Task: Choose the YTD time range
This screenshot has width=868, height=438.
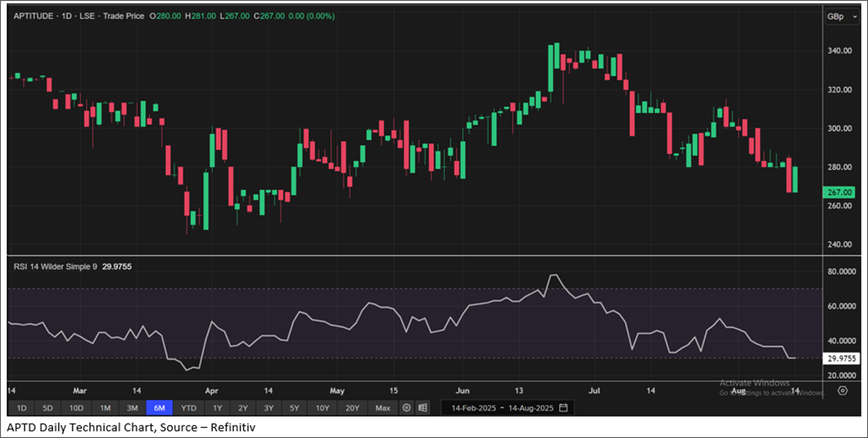Action: point(188,408)
